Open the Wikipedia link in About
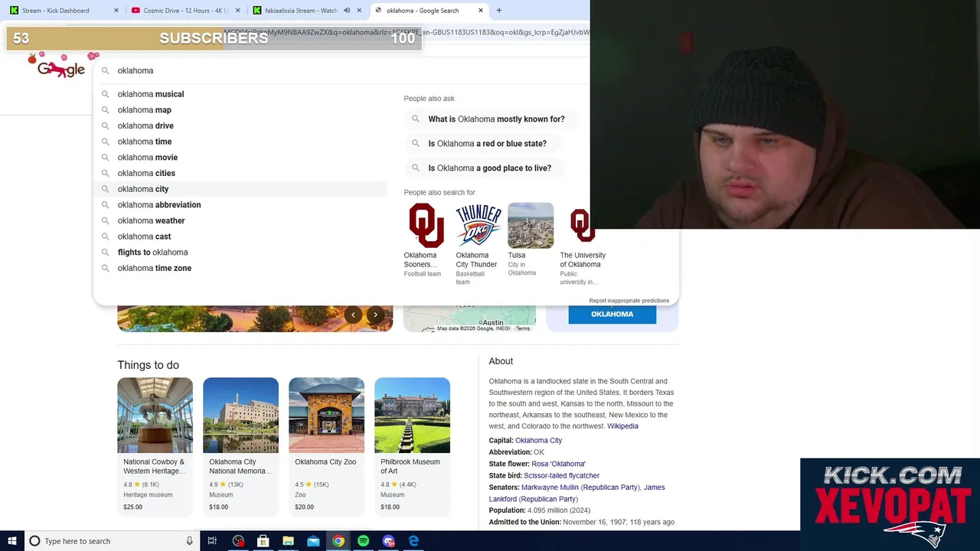The width and height of the screenshot is (980, 551). (622, 426)
